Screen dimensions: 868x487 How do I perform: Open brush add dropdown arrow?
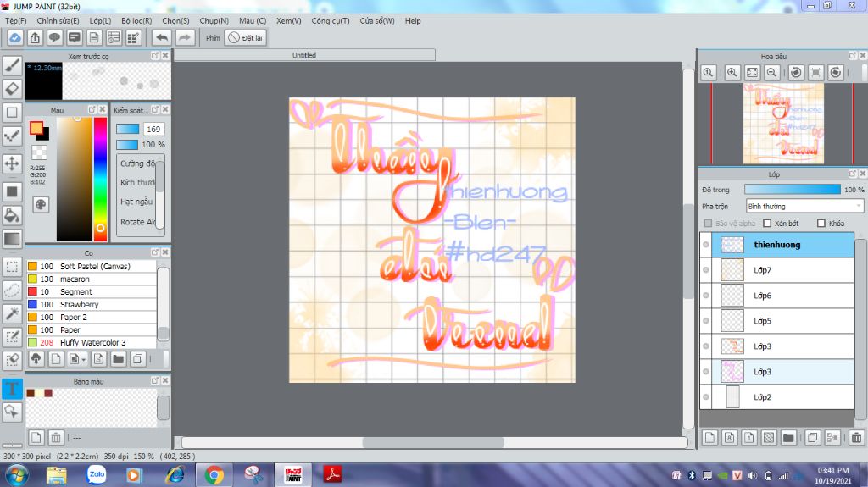(x=83, y=360)
